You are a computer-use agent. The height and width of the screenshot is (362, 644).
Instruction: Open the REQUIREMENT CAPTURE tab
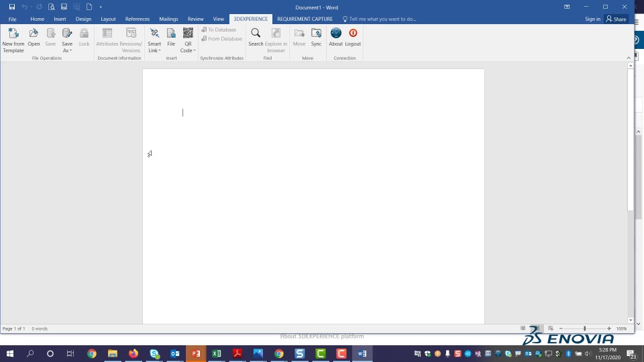[x=305, y=19]
